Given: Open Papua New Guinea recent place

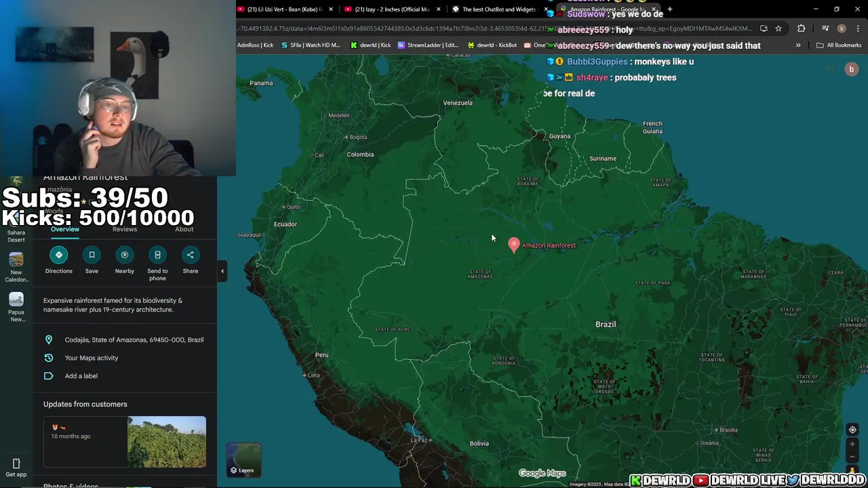Looking at the screenshot, I should [x=16, y=308].
